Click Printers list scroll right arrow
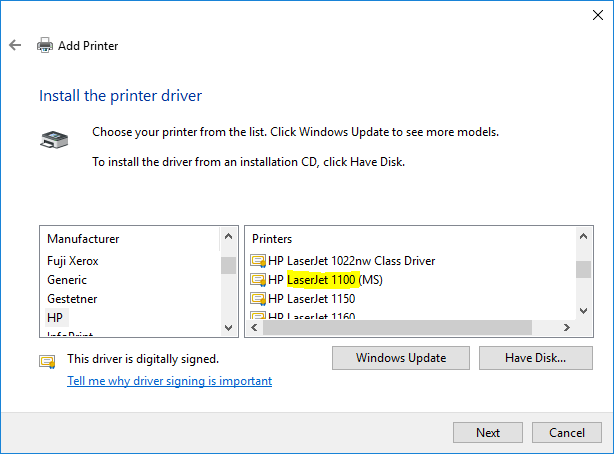Screen dimensions: 614x454 pyautogui.click(x=567, y=327)
